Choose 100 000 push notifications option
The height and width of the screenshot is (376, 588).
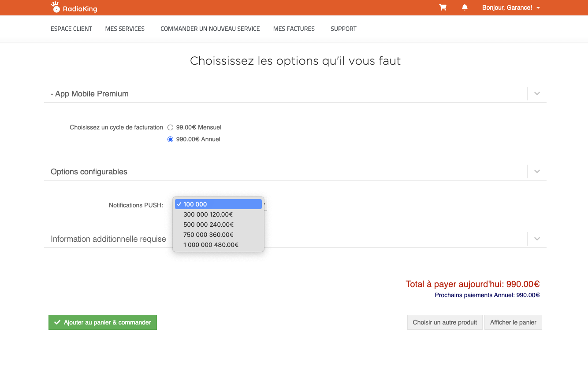(x=218, y=204)
